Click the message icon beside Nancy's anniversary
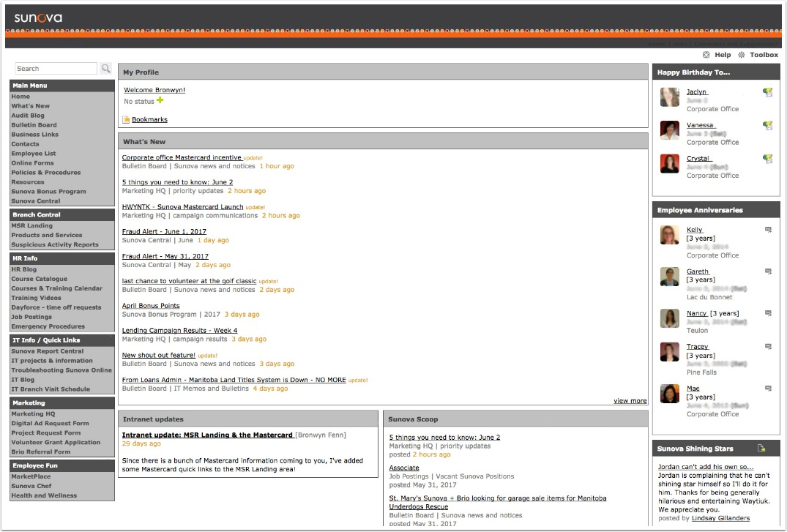Viewport: 787px width, 532px height. tap(768, 312)
